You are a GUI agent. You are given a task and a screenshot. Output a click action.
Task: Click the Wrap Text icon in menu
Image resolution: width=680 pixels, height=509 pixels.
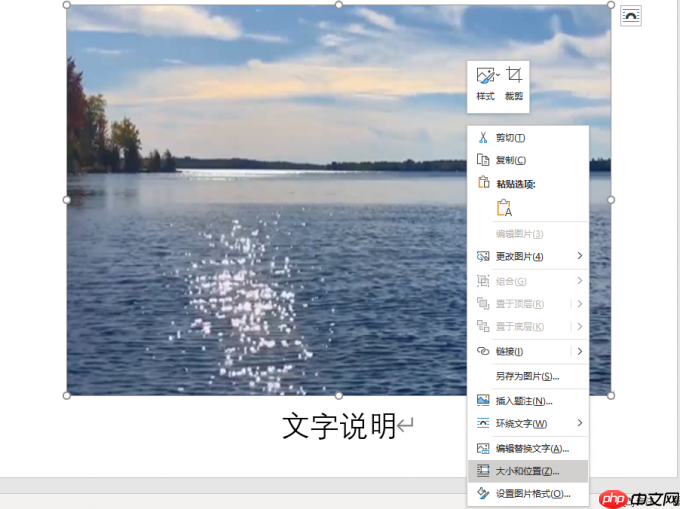point(483,423)
